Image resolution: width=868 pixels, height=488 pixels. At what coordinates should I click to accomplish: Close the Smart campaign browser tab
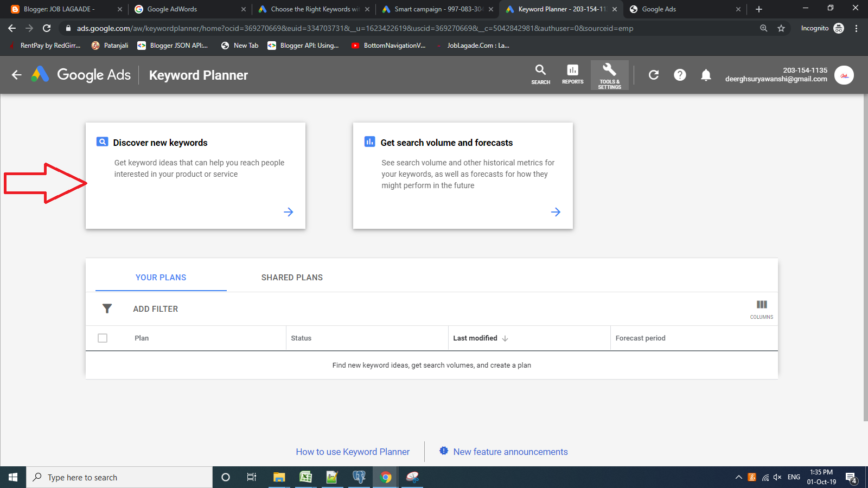pos(491,9)
